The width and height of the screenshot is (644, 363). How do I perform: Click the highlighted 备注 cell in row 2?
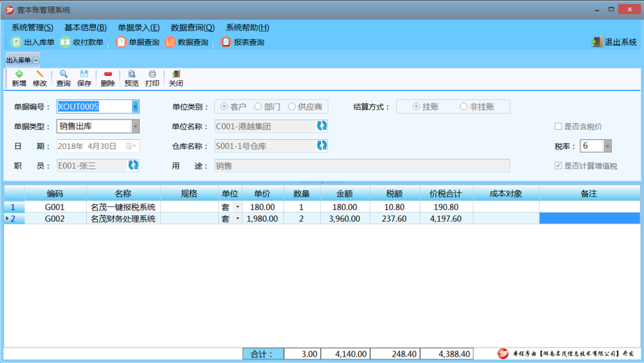point(589,219)
